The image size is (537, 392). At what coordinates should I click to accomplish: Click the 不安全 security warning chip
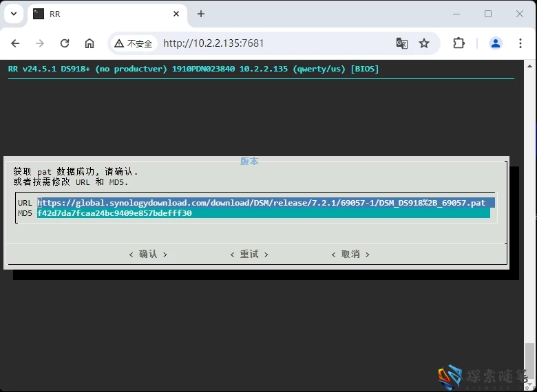(134, 43)
